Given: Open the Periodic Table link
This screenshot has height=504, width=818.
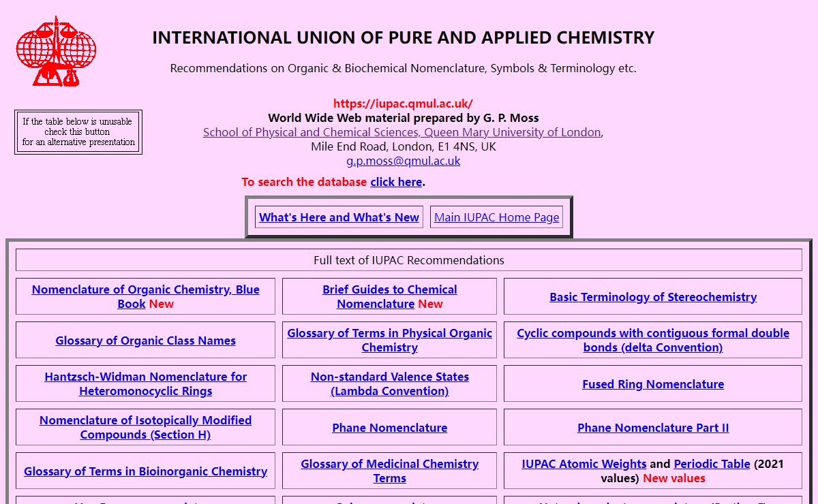Looking at the screenshot, I should [712, 464].
